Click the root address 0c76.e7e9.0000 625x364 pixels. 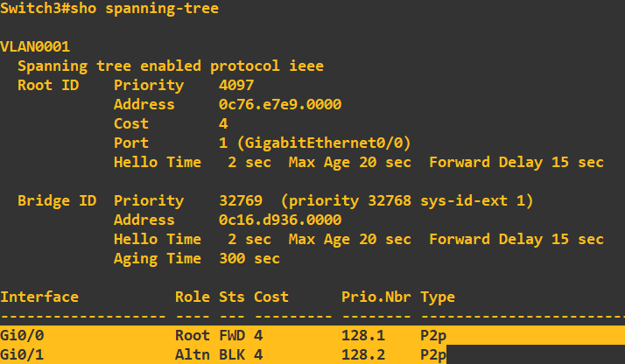(279, 104)
